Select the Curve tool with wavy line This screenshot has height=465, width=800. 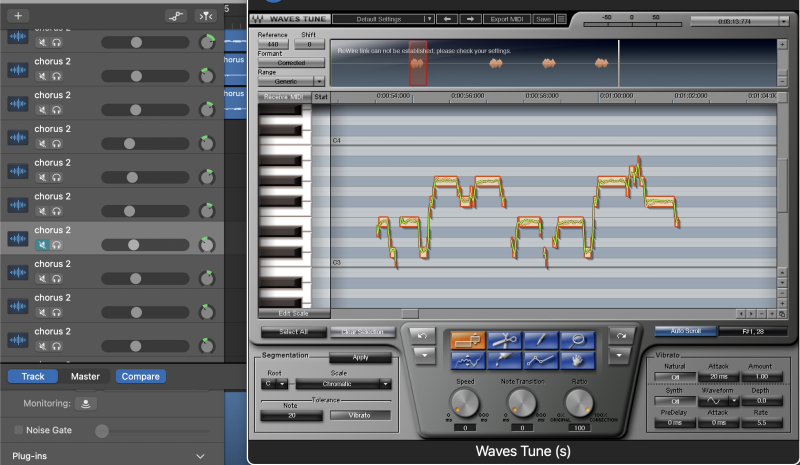tap(467, 360)
